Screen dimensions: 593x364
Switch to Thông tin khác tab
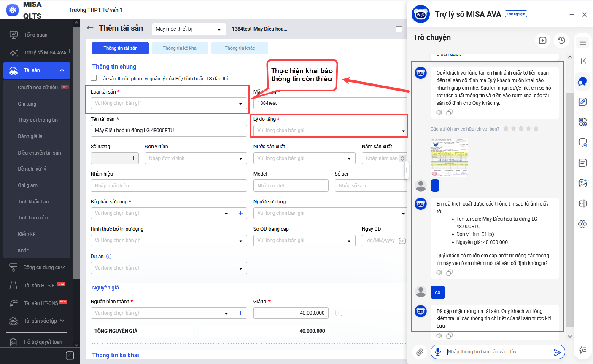click(240, 48)
